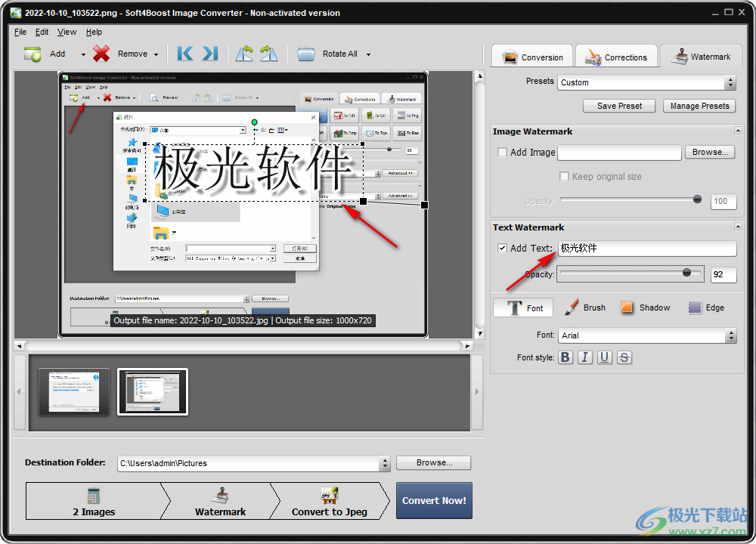This screenshot has width=756, height=544.
Task: Click the watermark text input field
Action: point(647,248)
